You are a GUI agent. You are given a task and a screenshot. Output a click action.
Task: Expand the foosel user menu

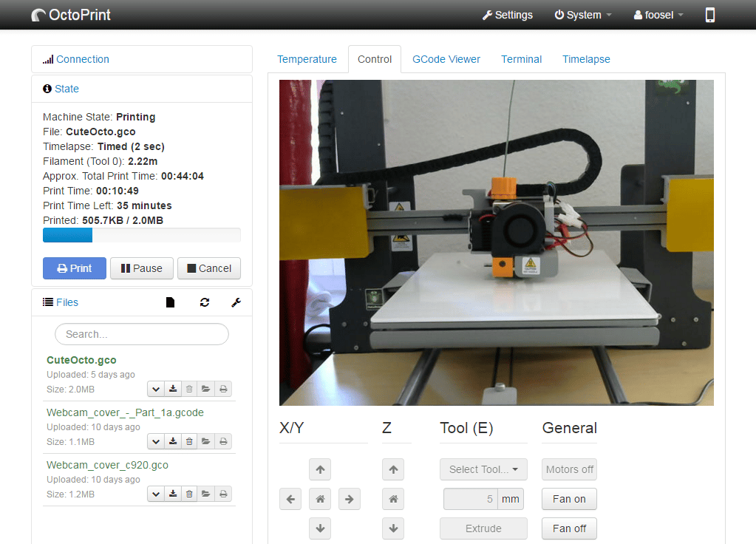(658, 15)
